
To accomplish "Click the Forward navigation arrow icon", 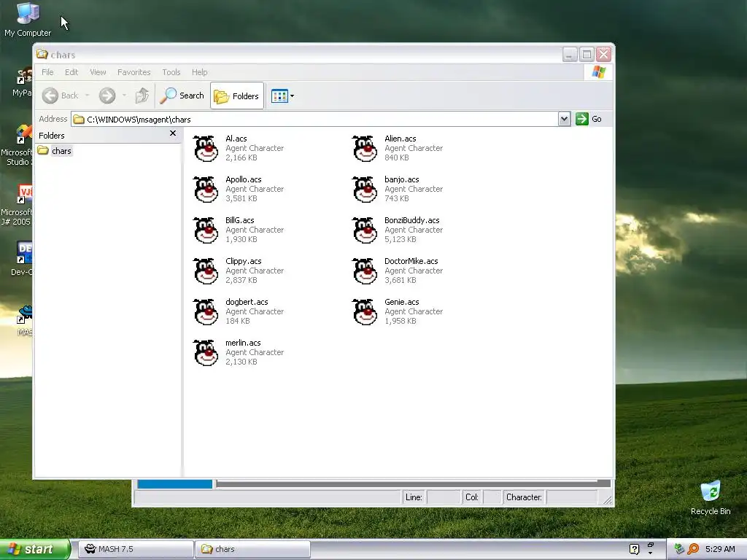I will click(x=107, y=96).
